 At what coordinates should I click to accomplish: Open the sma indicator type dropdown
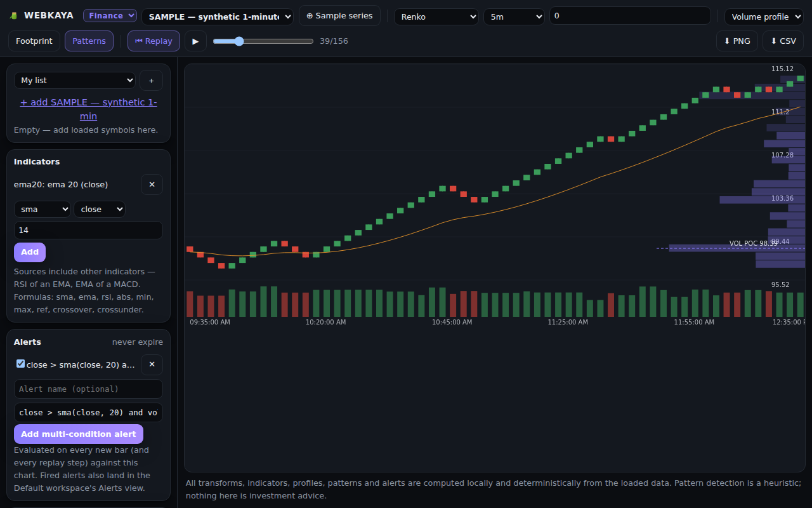tap(43, 210)
